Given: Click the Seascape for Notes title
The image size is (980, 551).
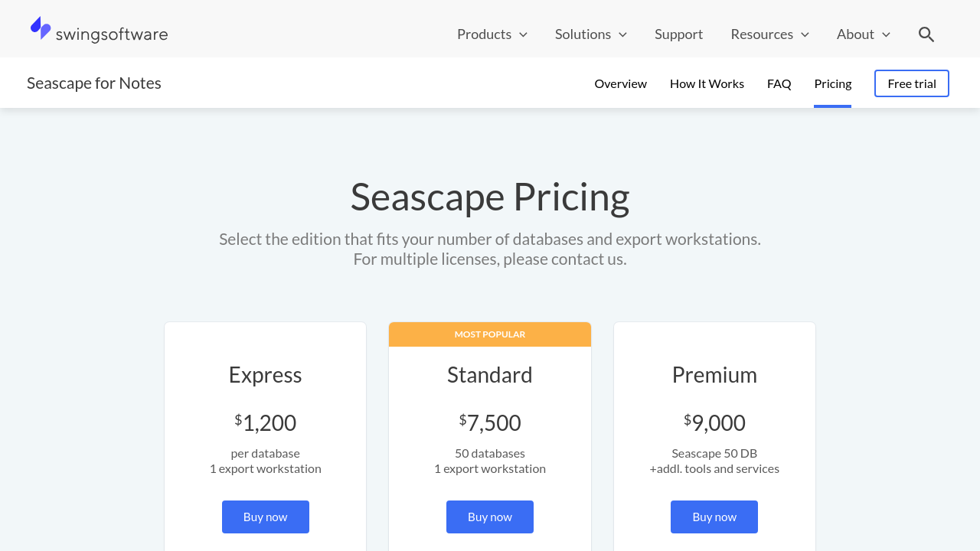Looking at the screenshot, I should pos(94,83).
